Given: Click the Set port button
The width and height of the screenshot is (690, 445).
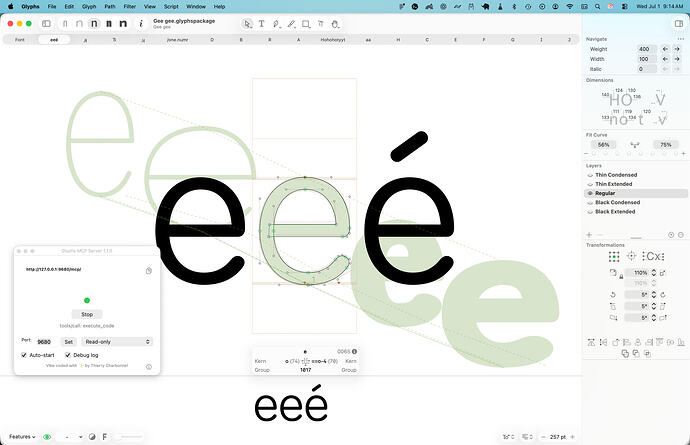Looking at the screenshot, I should click(x=69, y=342).
